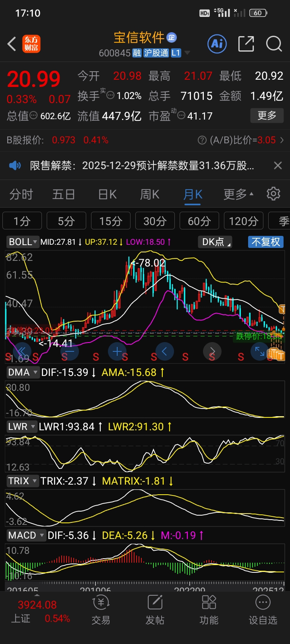
Task: Tap the L1 level badge
Action: pyautogui.click(x=176, y=53)
